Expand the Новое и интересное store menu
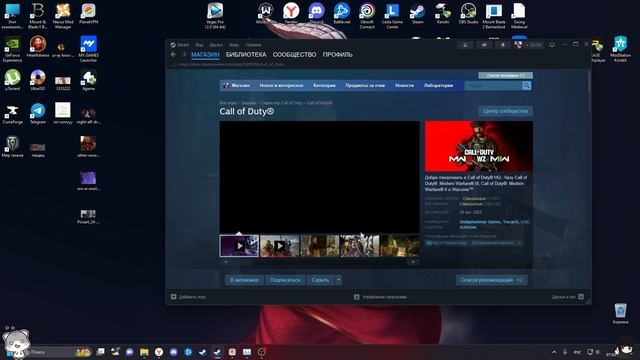Viewport: 640px width, 360px height. [x=281, y=85]
